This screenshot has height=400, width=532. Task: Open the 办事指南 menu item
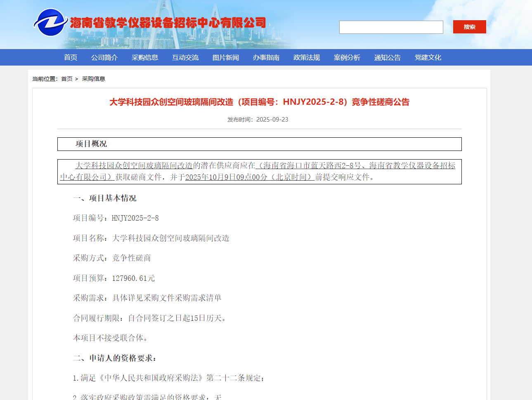pyautogui.click(x=266, y=57)
